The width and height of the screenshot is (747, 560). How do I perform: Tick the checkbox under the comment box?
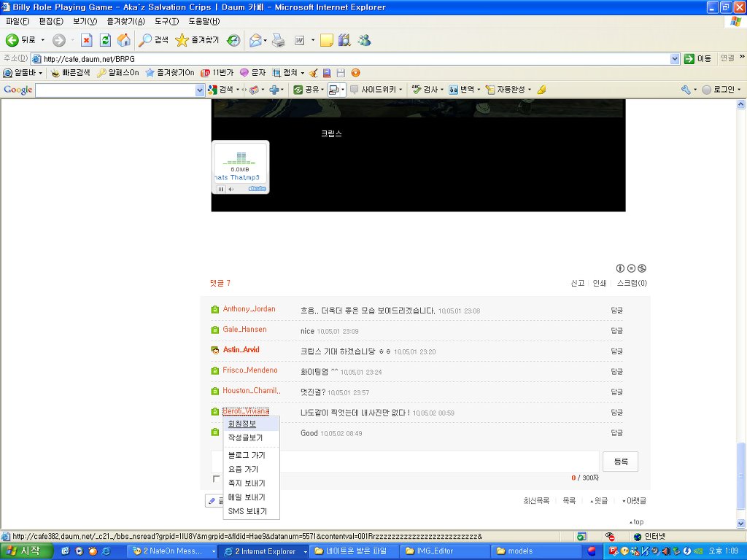216,478
